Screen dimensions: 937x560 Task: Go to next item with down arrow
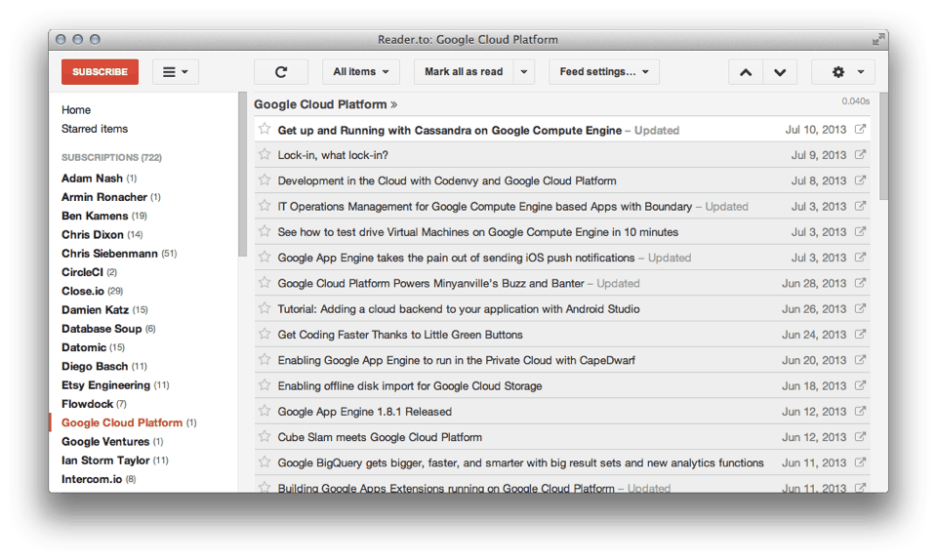(780, 72)
